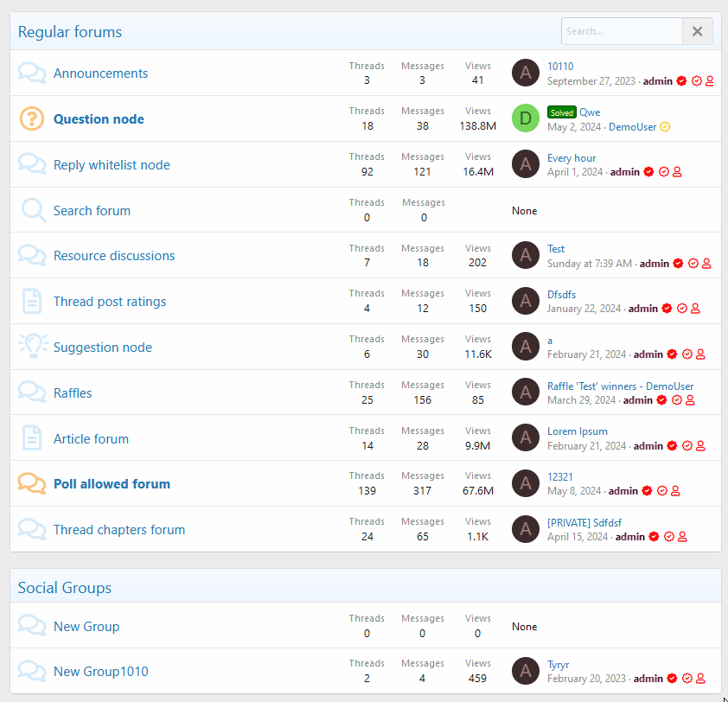This screenshot has width=728, height=702.
Task: Open the New Group1010 forum
Action: [100, 672]
